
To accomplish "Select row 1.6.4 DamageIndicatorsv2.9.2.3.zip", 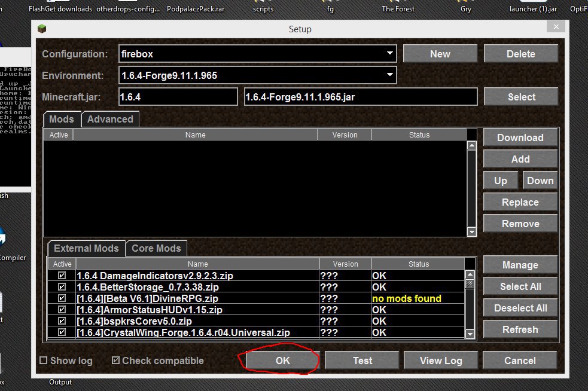I will click(x=256, y=276).
